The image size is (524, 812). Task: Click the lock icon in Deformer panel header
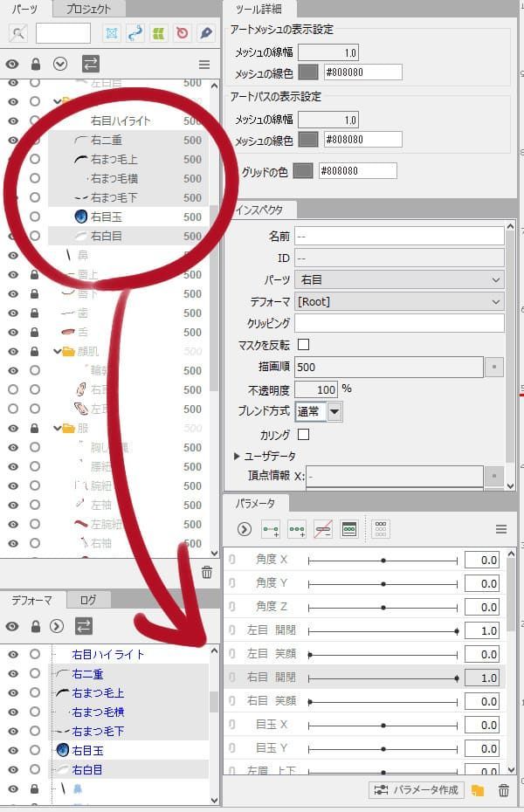pos(36,627)
